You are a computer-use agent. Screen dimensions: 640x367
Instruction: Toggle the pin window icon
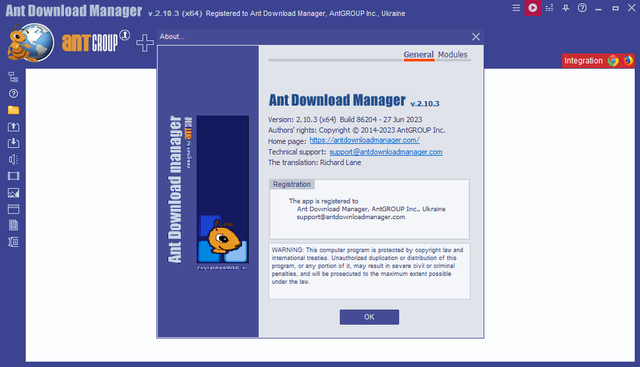click(565, 8)
